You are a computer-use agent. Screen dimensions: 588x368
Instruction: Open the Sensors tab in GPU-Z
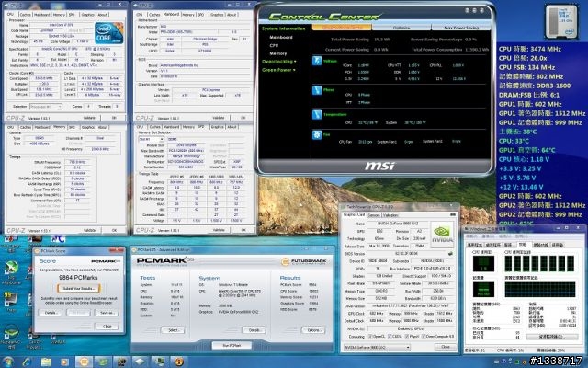(x=374, y=215)
